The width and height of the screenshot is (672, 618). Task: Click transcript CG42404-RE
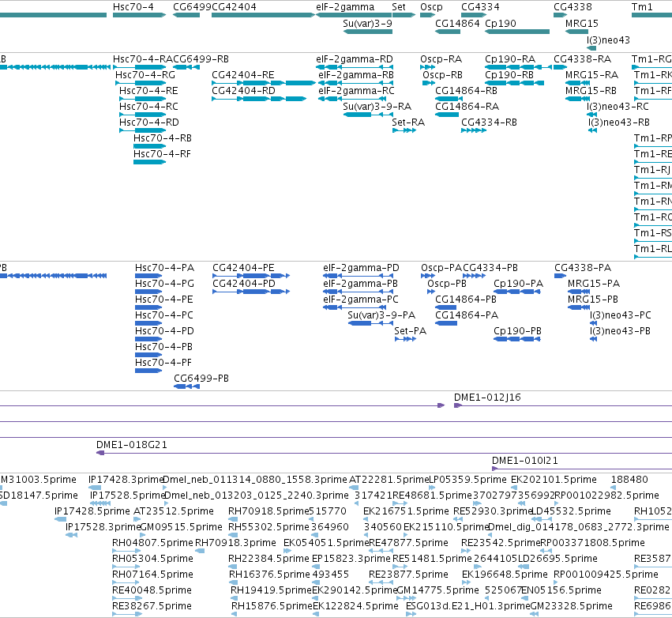(x=264, y=83)
